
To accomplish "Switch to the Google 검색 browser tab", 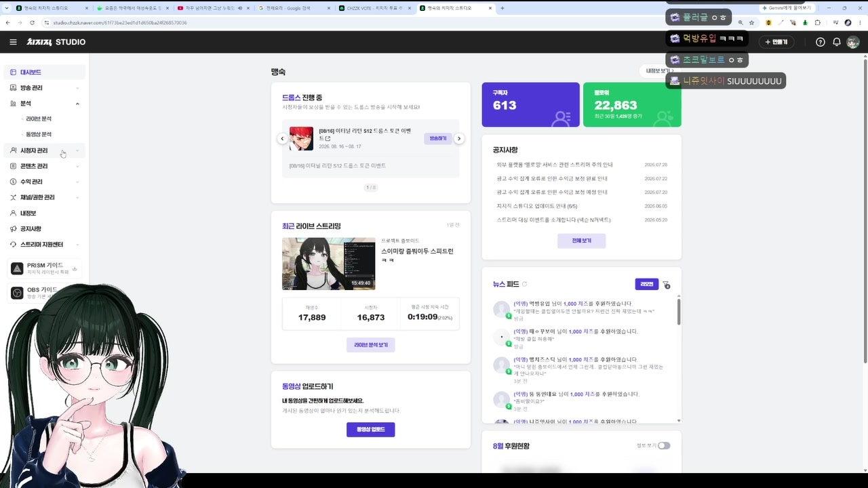I will [x=294, y=8].
